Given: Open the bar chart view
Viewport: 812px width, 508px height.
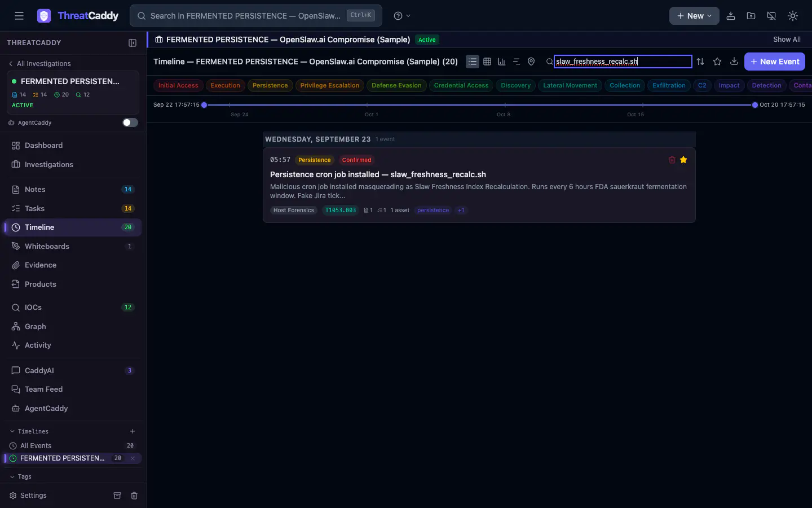Looking at the screenshot, I should tap(501, 62).
